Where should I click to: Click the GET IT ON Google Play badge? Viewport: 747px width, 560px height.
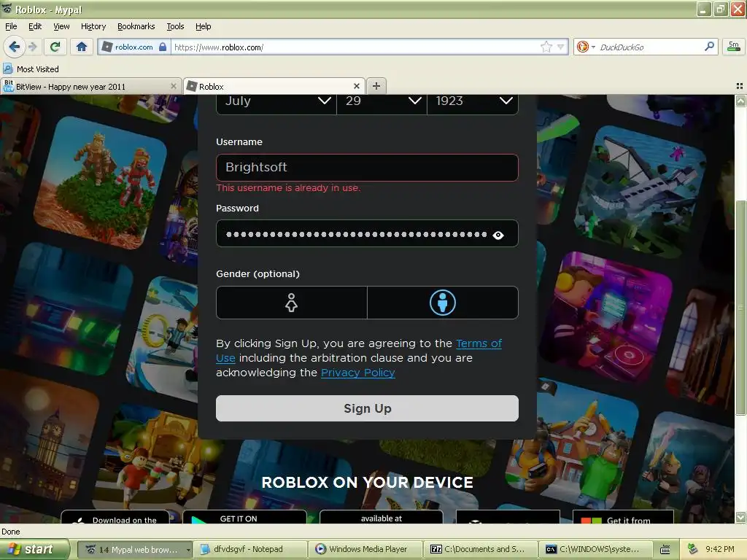click(x=244, y=517)
